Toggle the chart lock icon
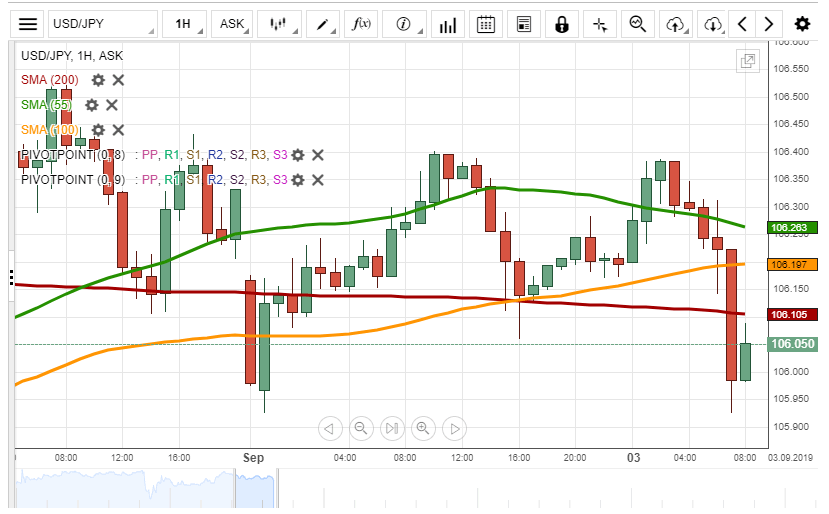Viewport: 829px width, 514px height. (562, 24)
